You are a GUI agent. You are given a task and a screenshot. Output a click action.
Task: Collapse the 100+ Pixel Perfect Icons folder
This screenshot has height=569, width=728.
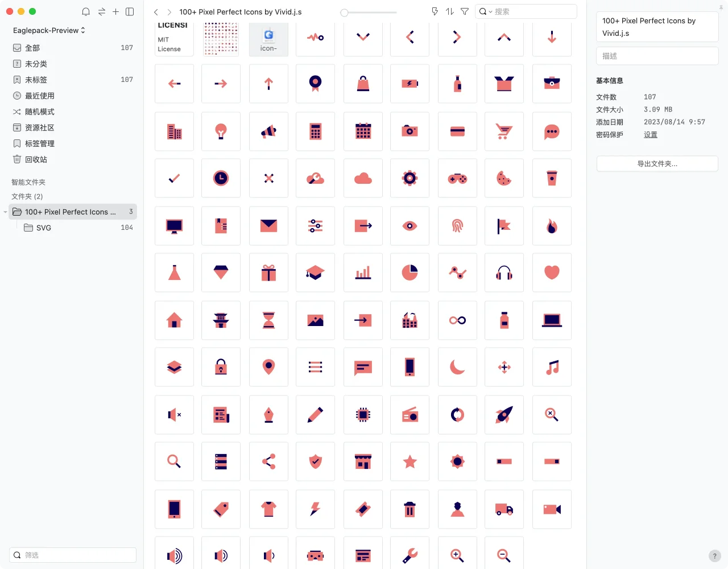coord(6,212)
